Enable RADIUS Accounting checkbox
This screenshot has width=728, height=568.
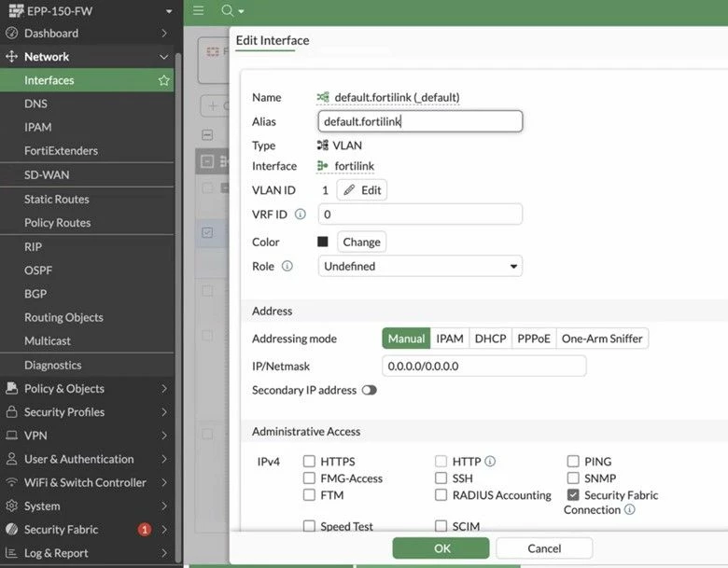point(441,495)
